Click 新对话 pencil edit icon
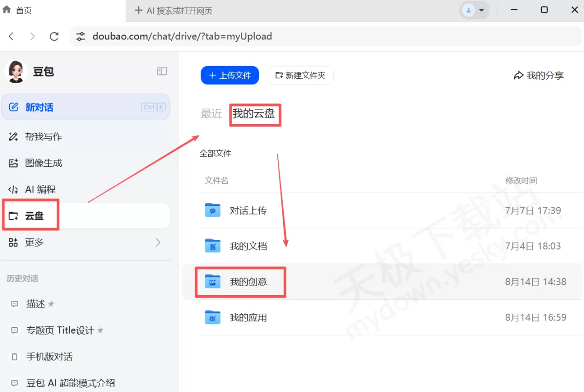584x392 pixels. [x=14, y=107]
